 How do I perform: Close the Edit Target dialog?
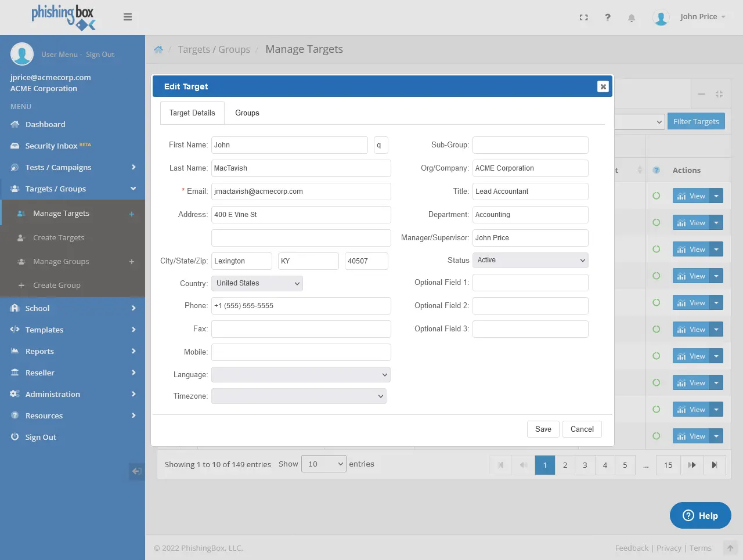(603, 86)
